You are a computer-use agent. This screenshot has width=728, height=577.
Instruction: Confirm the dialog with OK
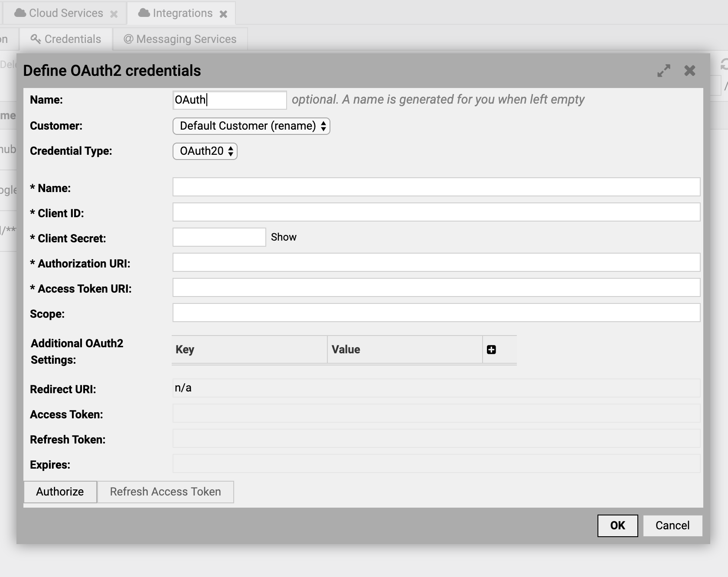point(617,525)
